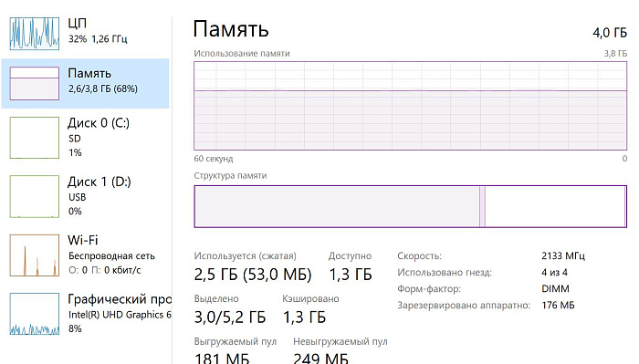Click the Доступно value 1,3 ГБ

point(351,275)
